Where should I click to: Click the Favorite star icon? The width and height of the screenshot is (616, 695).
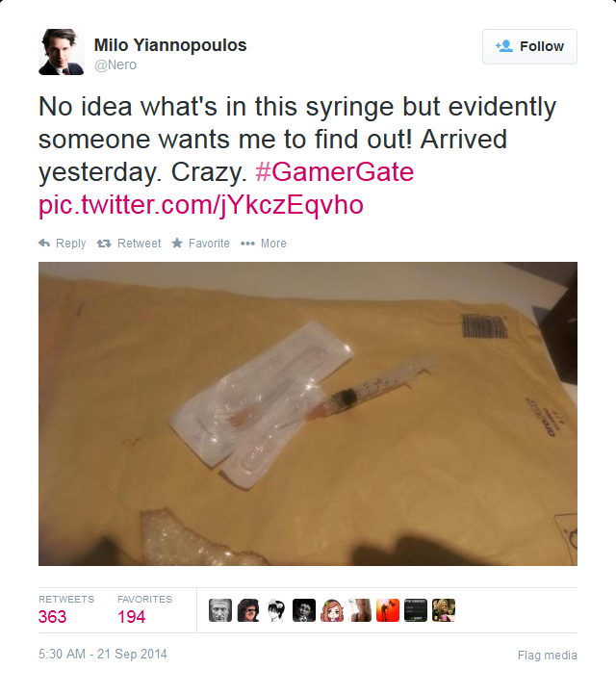coord(177,243)
